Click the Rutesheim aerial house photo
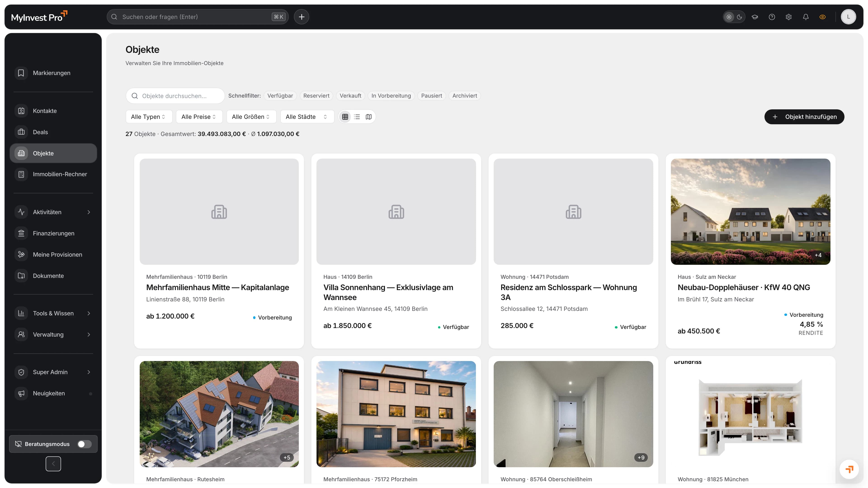Viewport: 868px width, 488px height. pyautogui.click(x=219, y=414)
